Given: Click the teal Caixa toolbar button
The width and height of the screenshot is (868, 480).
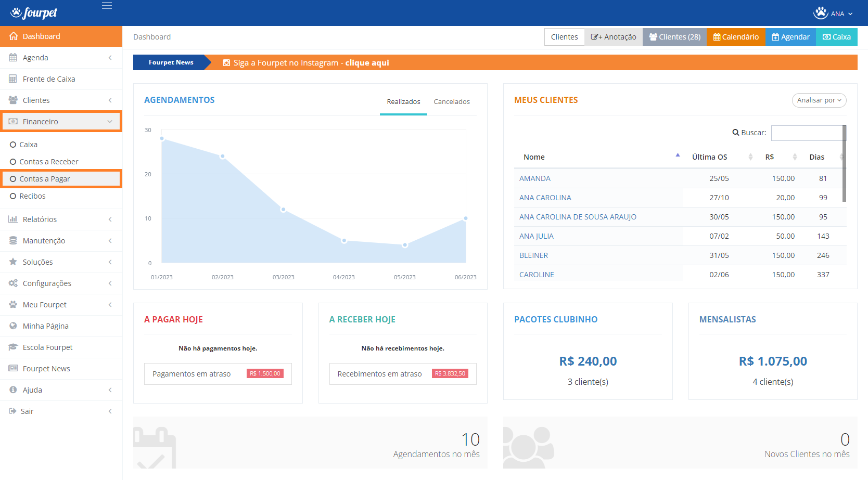Looking at the screenshot, I should [x=836, y=37].
